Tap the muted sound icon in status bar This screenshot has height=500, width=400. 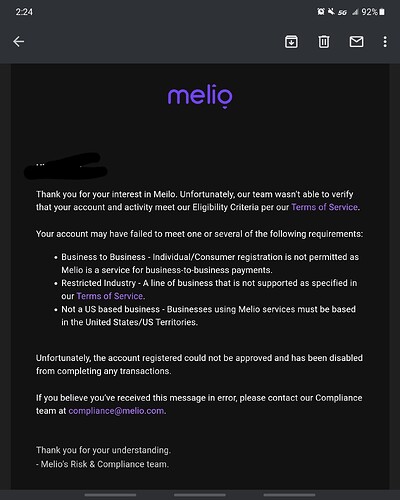tap(331, 12)
